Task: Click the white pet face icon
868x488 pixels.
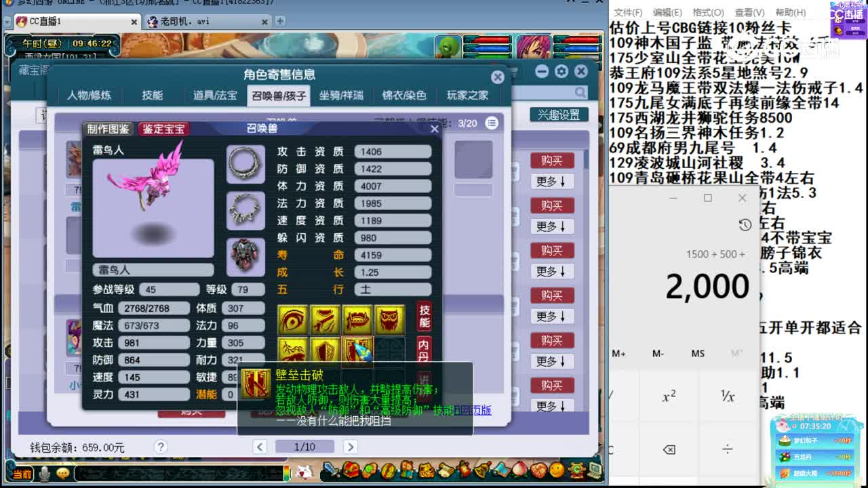Action: point(304,471)
